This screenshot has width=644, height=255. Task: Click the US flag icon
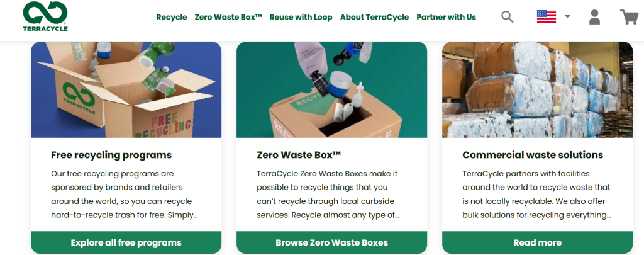pos(547,16)
